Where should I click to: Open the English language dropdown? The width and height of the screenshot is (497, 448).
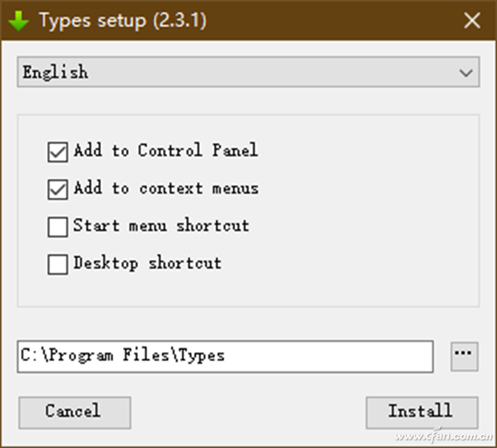[x=249, y=72]
